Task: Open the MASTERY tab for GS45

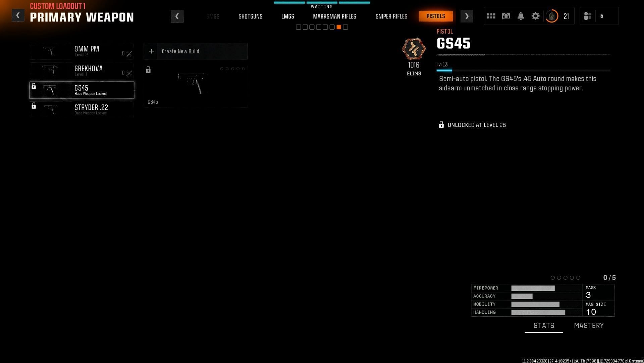Action: 588,325
